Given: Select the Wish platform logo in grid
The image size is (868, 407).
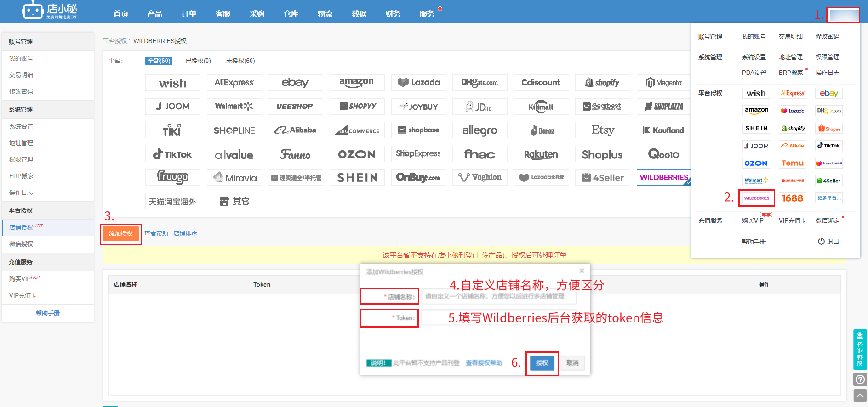Looking at the screenshot, I should tap(173, 83).
